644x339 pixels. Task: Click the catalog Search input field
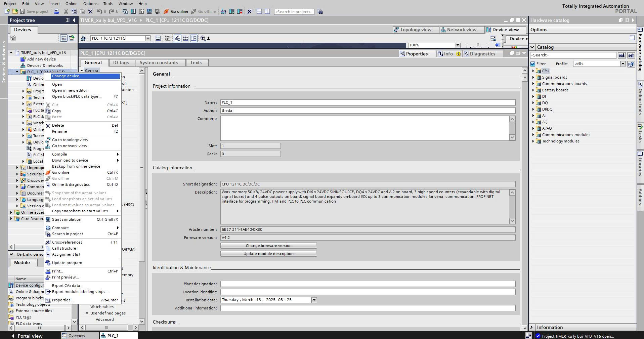(x=573, y=55)
